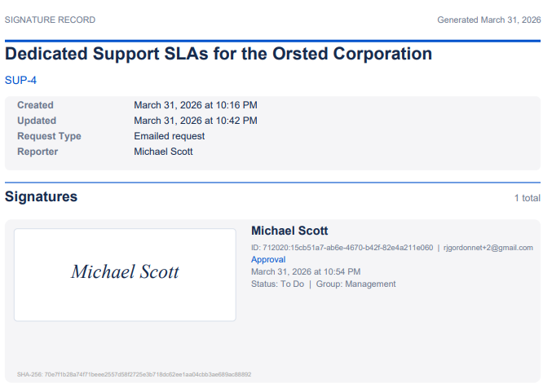Image resolution: width=552 pixels, height=392 pixels.
Task: Click the Updated date value
Action: [x=196, y=121]
